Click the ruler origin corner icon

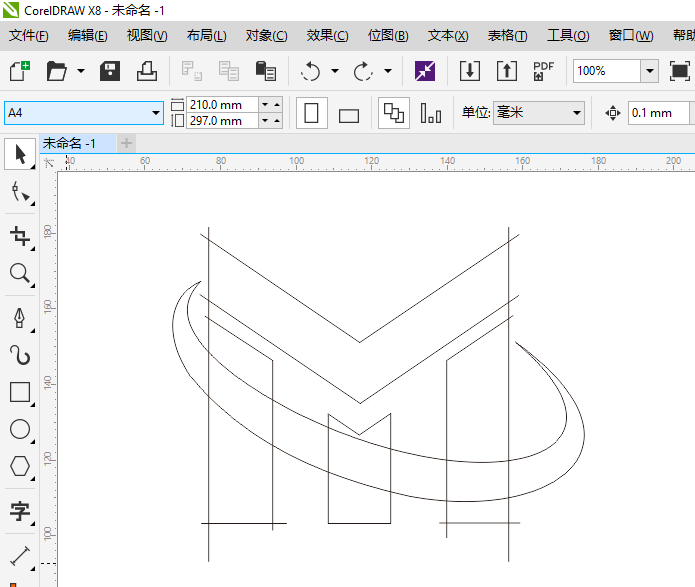pyautogui.click(x=49, y=163)
